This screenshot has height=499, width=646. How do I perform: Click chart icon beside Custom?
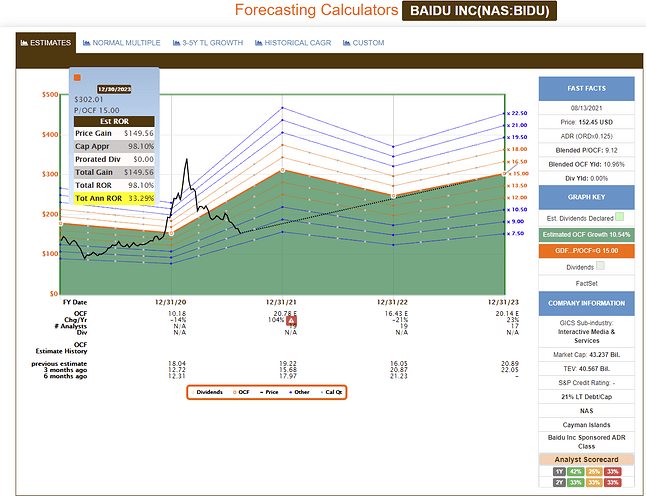[x=346, y=43]
